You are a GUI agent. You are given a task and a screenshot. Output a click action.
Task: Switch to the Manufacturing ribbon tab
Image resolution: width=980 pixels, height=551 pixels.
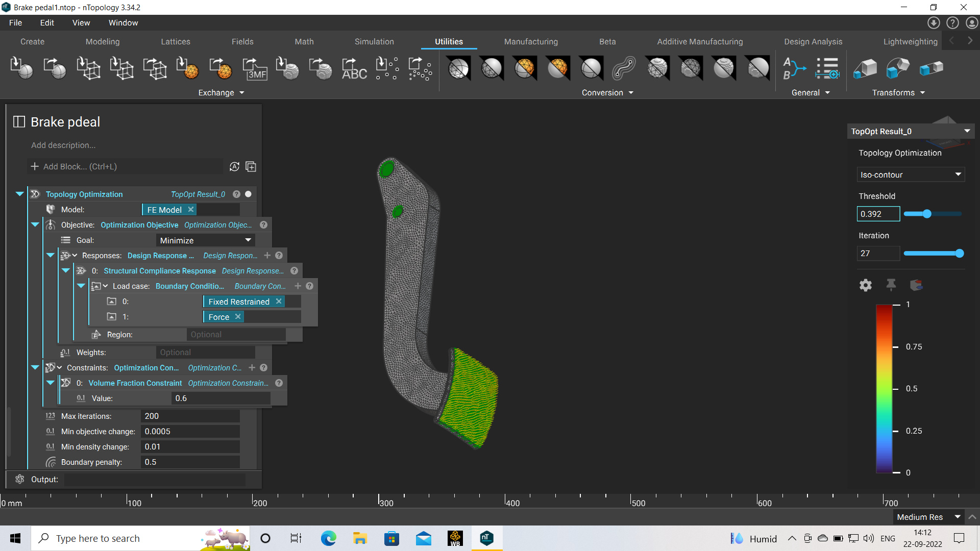(531, 41)
